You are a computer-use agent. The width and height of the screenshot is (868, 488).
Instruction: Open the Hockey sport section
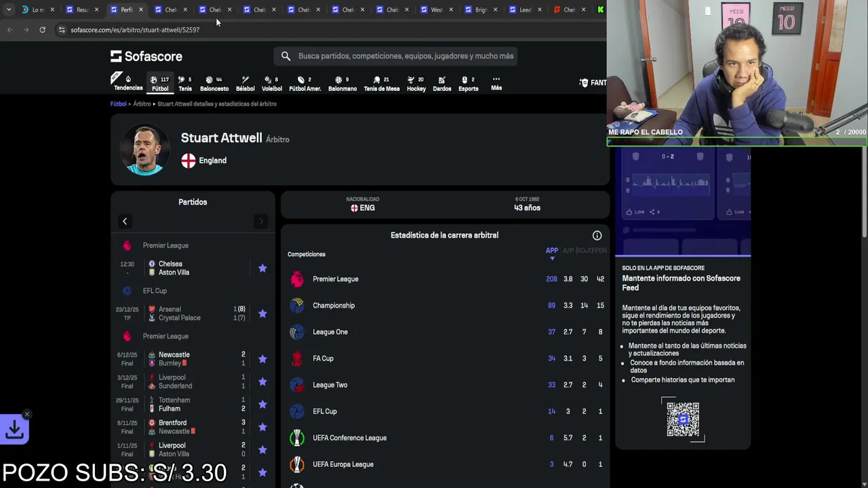pyautogui.click(x=416, y=83)
